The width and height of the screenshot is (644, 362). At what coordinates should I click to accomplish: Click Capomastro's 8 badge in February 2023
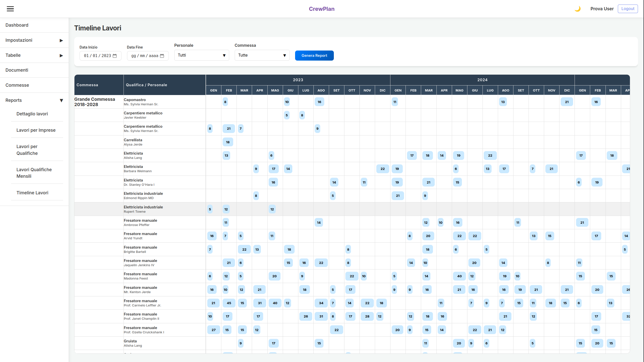tap(225, 102)
